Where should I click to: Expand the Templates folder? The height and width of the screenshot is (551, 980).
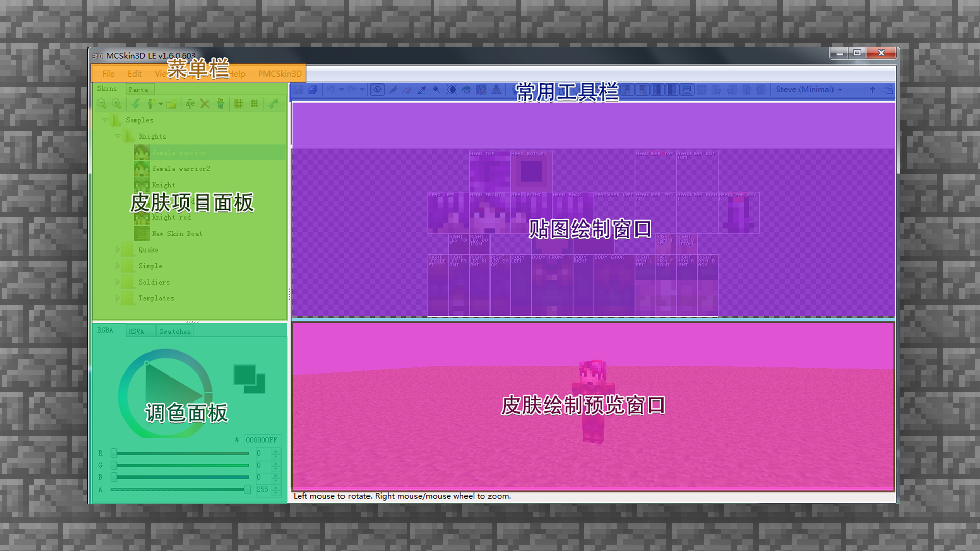118,298
